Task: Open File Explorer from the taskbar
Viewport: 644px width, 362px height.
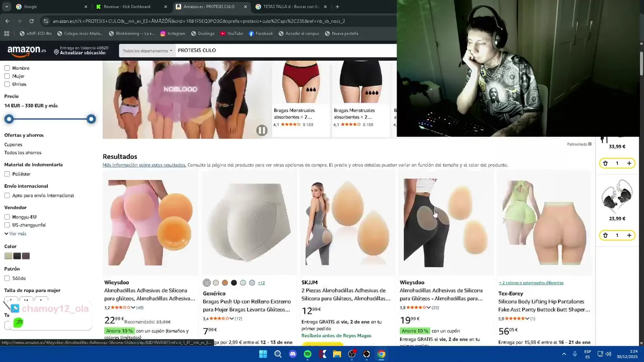Action: coord(337,354)
